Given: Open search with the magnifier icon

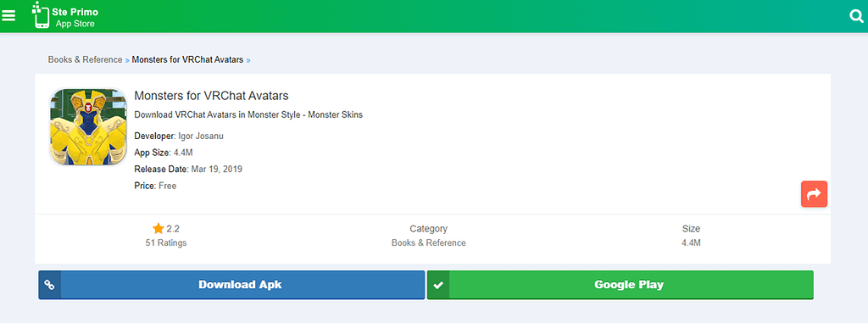Looking at the screenshot, I should tap(857, 16).
